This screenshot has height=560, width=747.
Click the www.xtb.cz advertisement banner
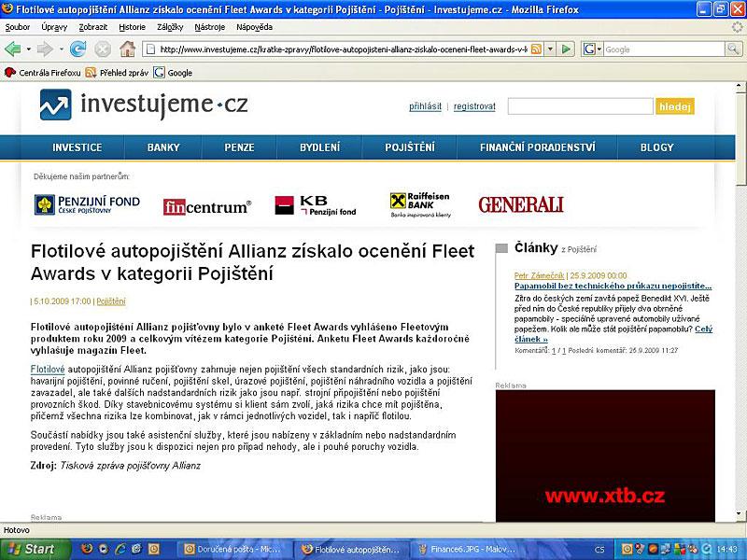605,455
